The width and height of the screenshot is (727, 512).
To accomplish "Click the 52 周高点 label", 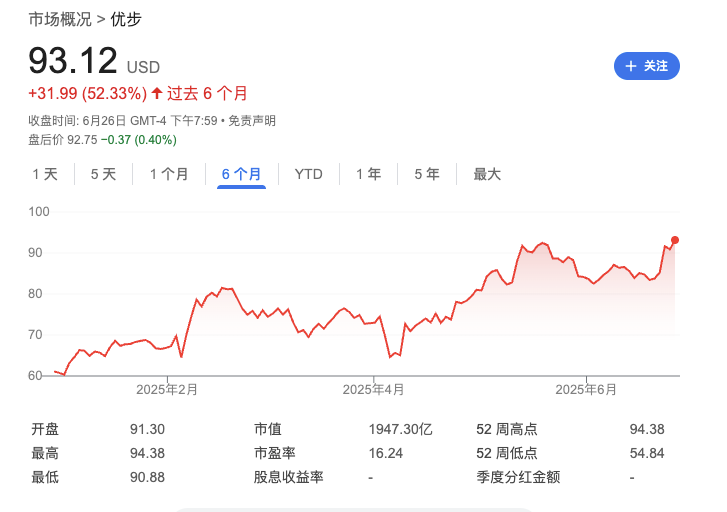I will 507,429.
